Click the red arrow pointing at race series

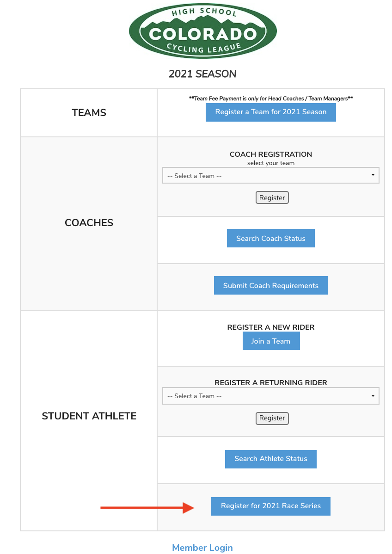[147, 508]
